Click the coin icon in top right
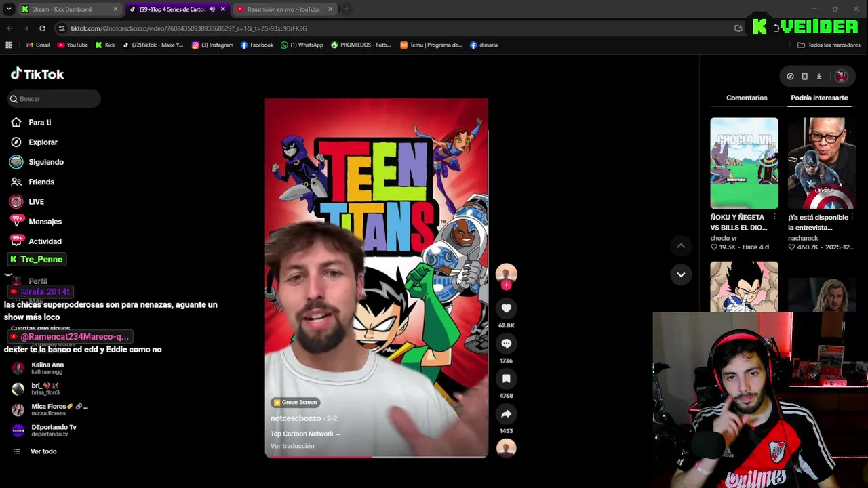The height and width of the screenshot is (488, 868). pos(790,77)
